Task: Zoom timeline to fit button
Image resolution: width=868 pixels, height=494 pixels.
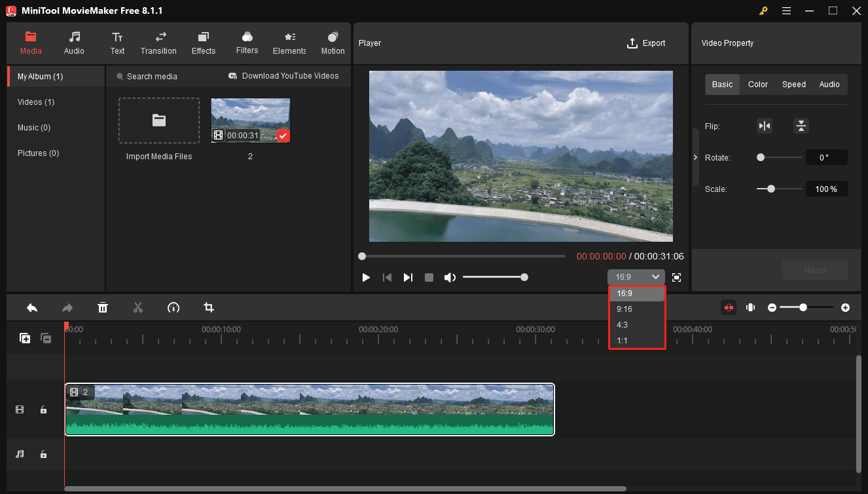Action: [751, 307]
